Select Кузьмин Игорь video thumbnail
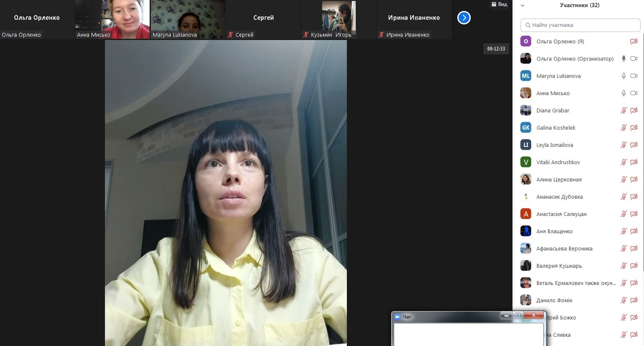 click(x=338, y=19)
